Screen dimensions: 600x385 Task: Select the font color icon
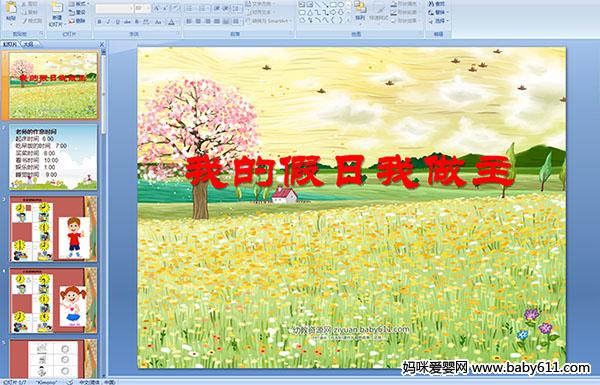[171, 22]
